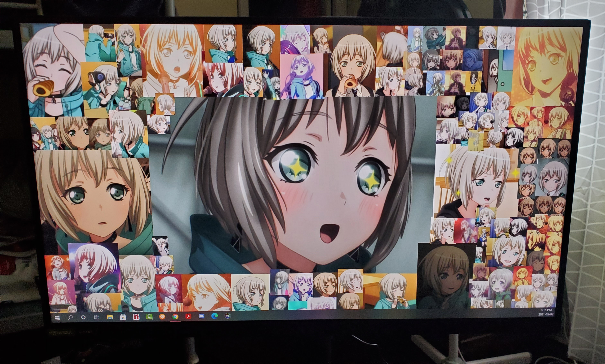Launch Microsoft Edge from the taskbar
The width and height of the screenshot is (605, 364).
tap(214, 316)
